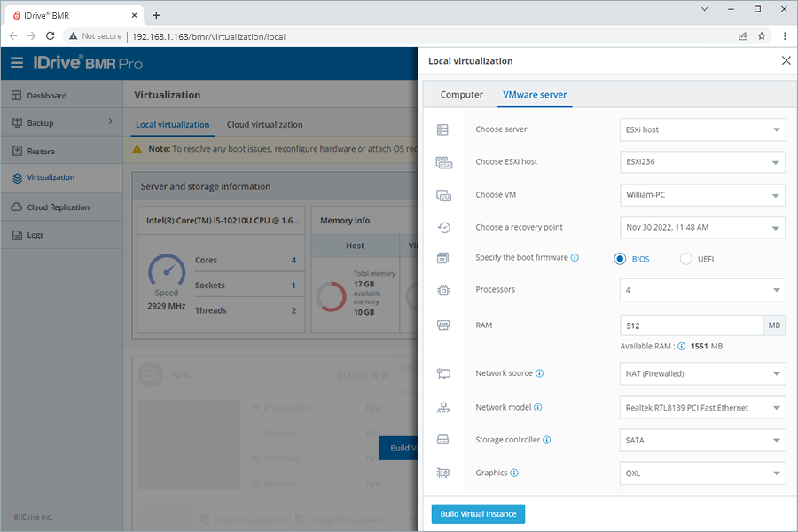Click the Logs document icon

[x=17, y=235]
